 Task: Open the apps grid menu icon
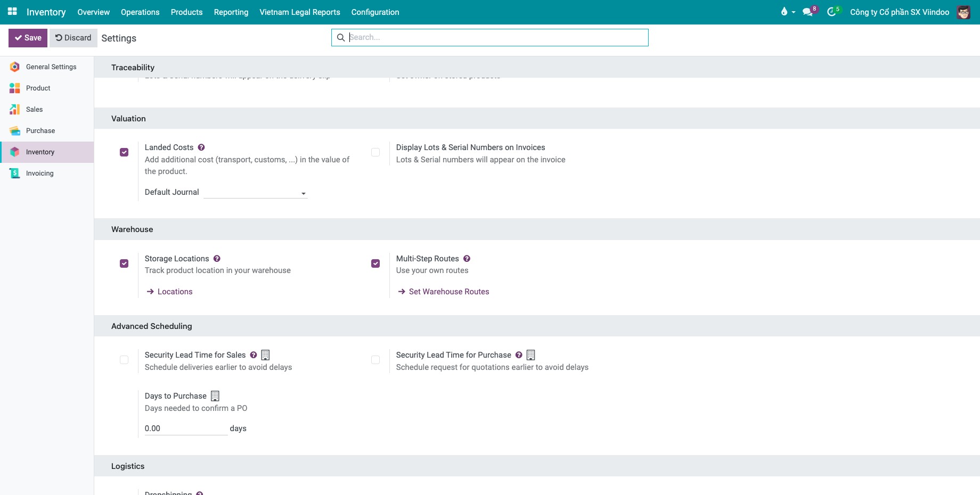(12, 11)
